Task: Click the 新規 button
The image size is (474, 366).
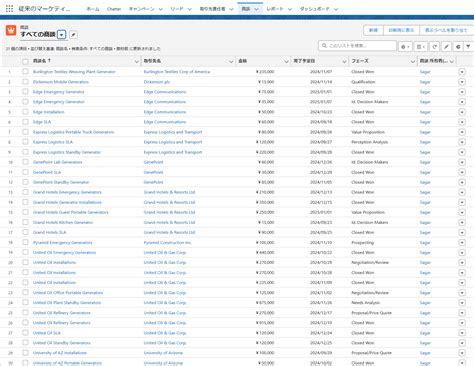Action: pyautogui.click(x=373, y=30)
